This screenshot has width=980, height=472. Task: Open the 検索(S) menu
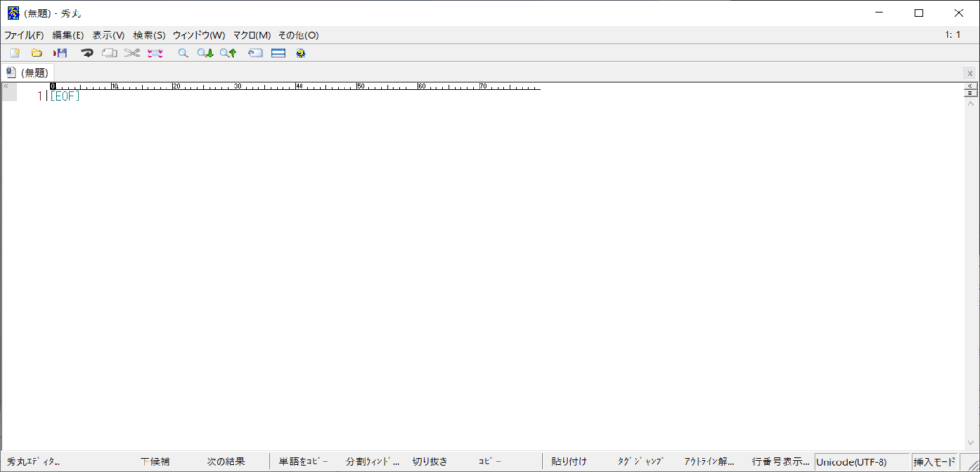[149, 35]
